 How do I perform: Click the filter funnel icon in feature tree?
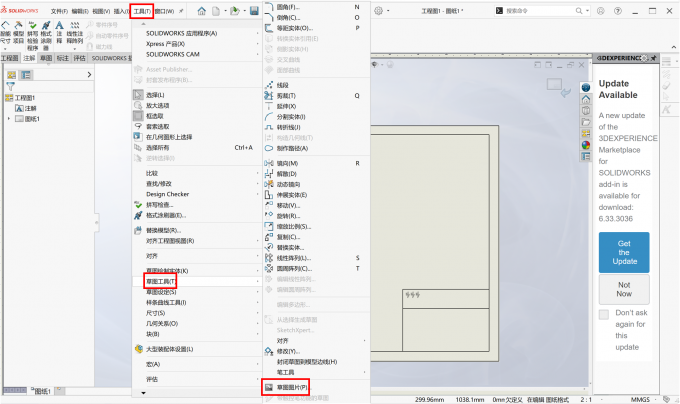[11, 87]
